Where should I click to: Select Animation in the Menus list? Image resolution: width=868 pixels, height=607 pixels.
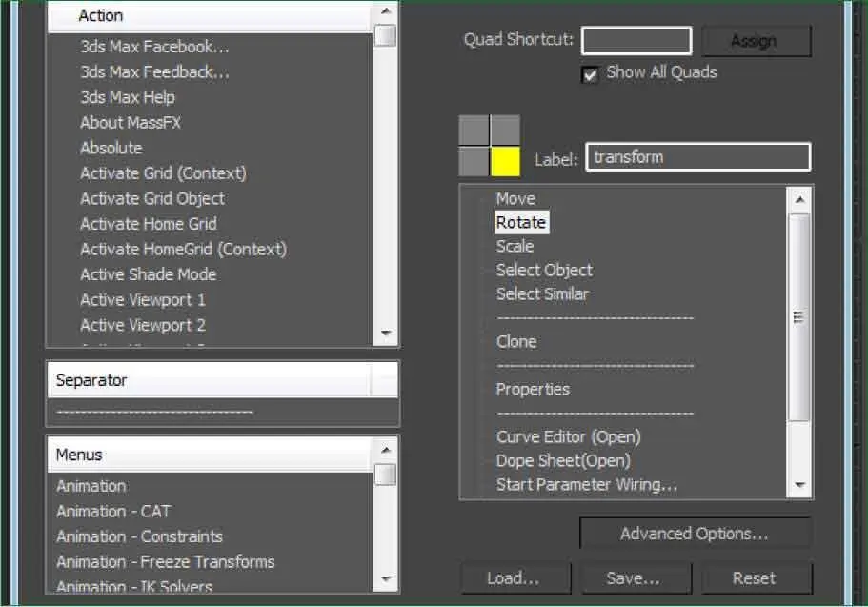pyautogui.click(x=91, y=486)
